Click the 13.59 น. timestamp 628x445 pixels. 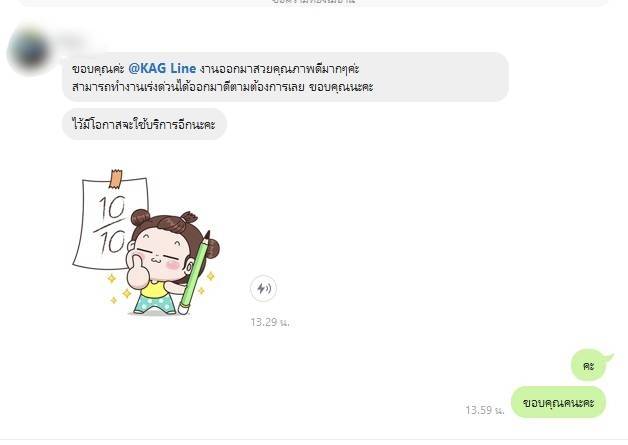pyautogui.click(x=485, y=410)
